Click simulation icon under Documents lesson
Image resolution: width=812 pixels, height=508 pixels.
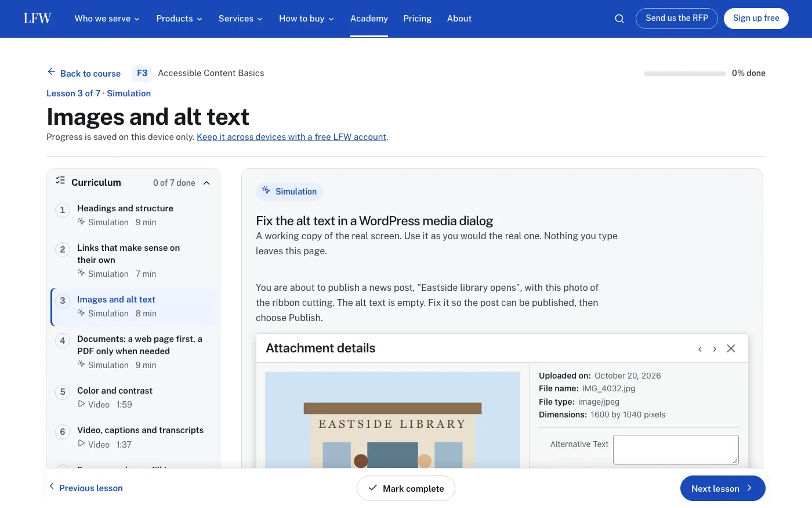coord(81,364)
